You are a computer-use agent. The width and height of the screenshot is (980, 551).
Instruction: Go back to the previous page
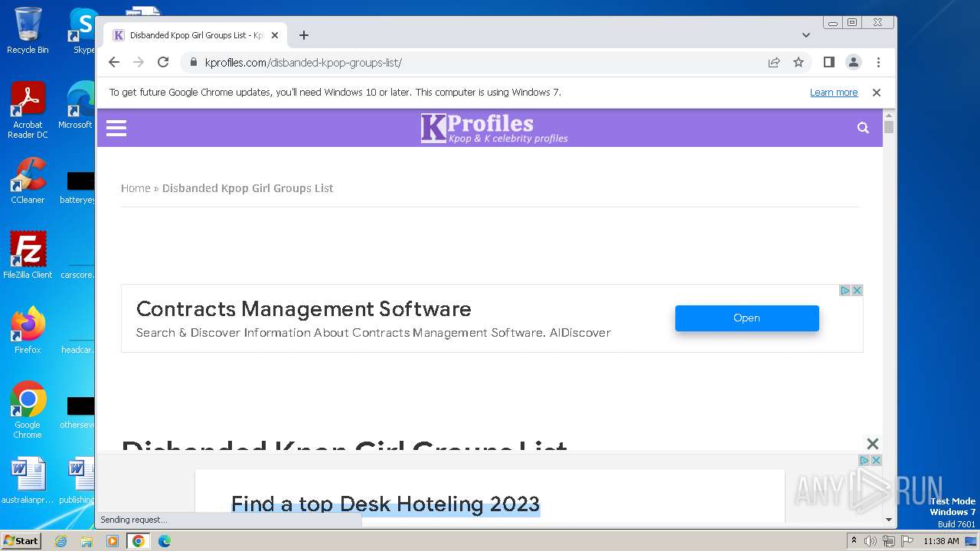(114, 62)
